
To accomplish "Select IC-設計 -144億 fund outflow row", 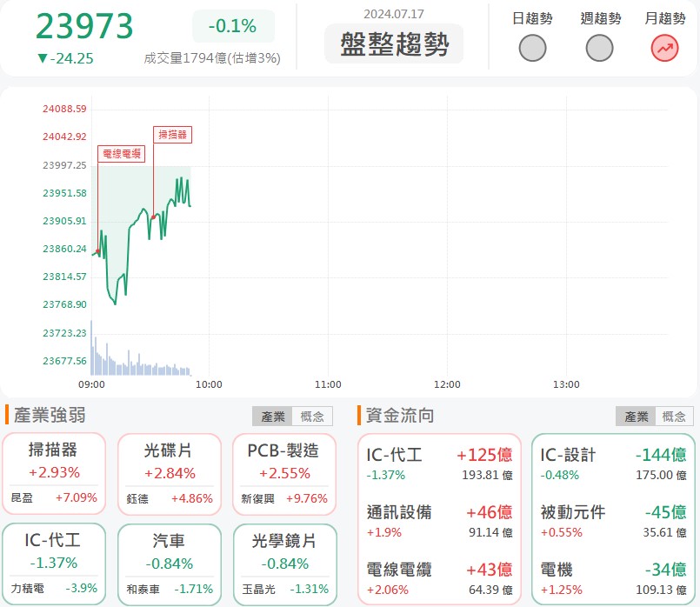I will 613,464.
